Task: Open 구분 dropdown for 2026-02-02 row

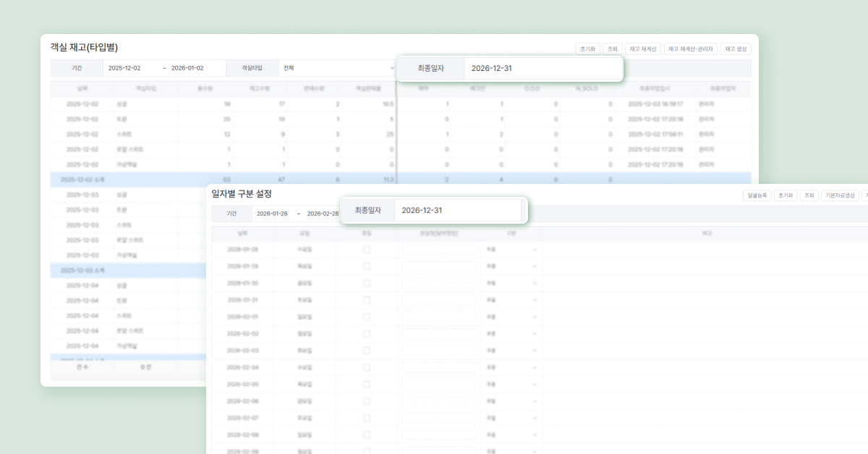Action: tap(511, 334)
